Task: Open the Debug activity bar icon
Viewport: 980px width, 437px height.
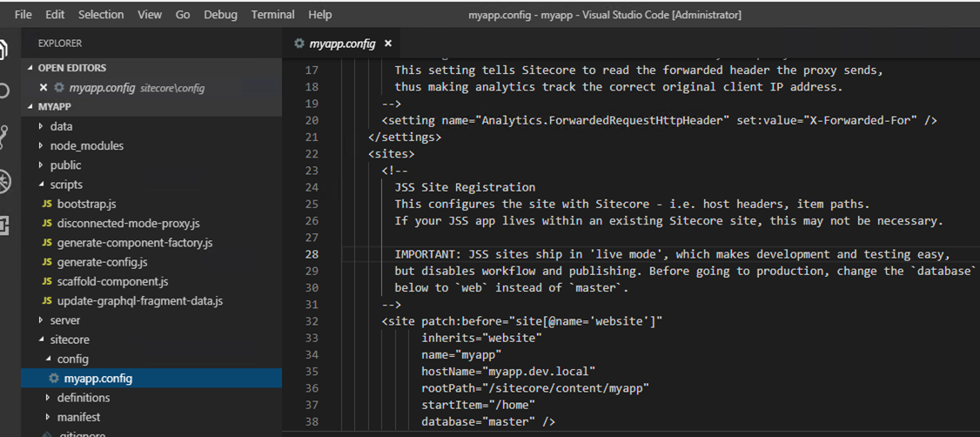Action: click(x=4, y=181)
